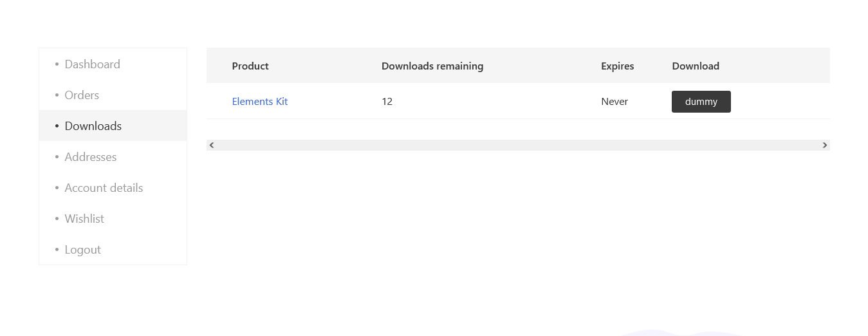Viewport: 868px width, 336px height.
Task: Click the Product column header
Action: (250, 66)
